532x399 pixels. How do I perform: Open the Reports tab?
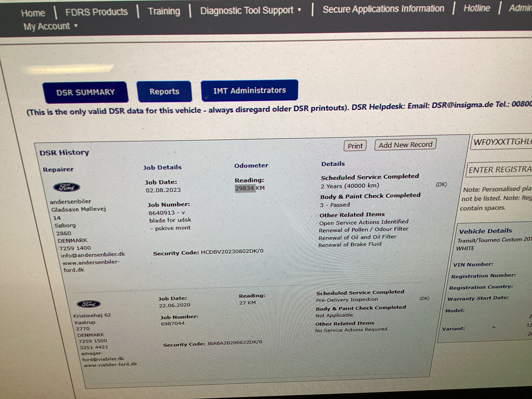point(164,91)
